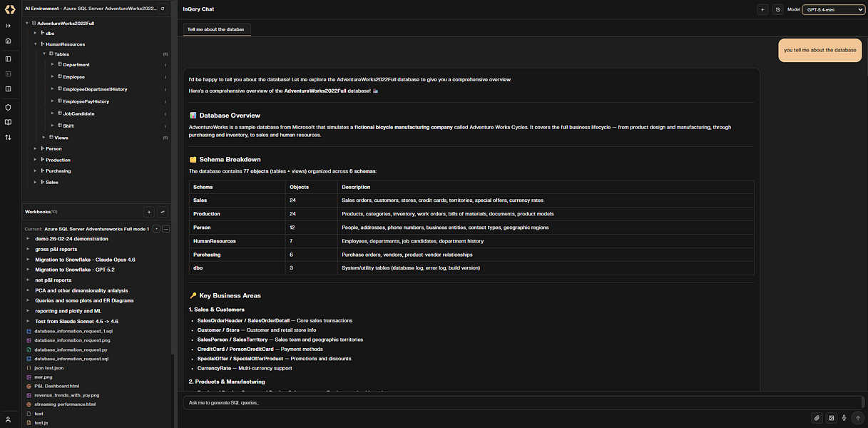
Task: Open chat history clock icon
Action: pyautogui.click(x=777, y=10)
